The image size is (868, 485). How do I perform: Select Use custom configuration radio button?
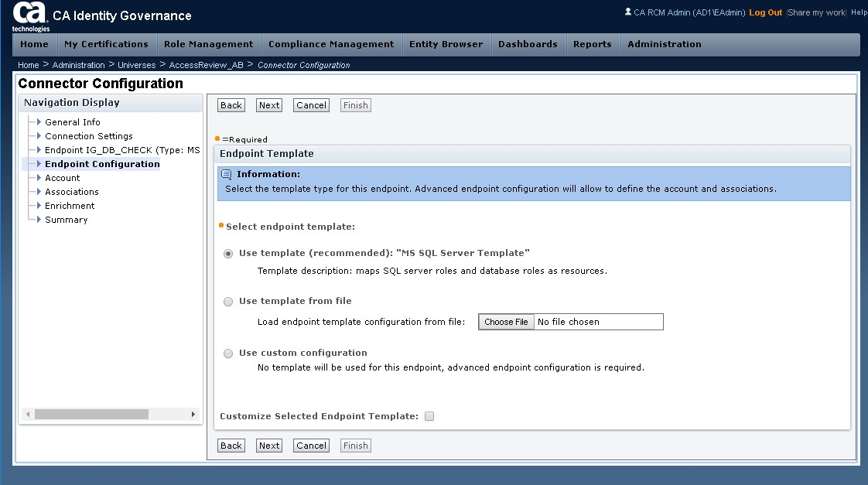(228, 354)
